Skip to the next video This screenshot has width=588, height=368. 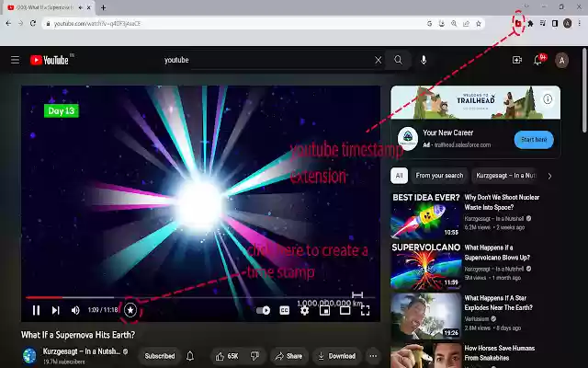pyautogui.click(x=55, y=310)
